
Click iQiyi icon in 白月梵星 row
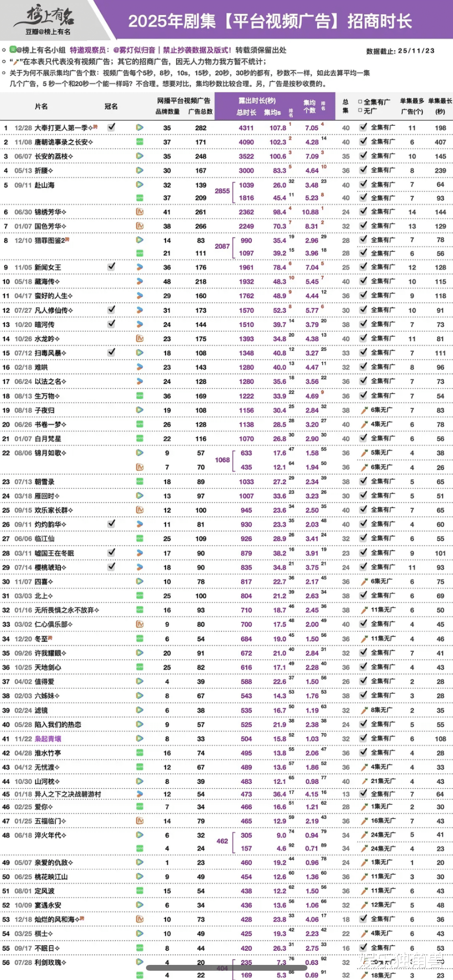[140, 439]
